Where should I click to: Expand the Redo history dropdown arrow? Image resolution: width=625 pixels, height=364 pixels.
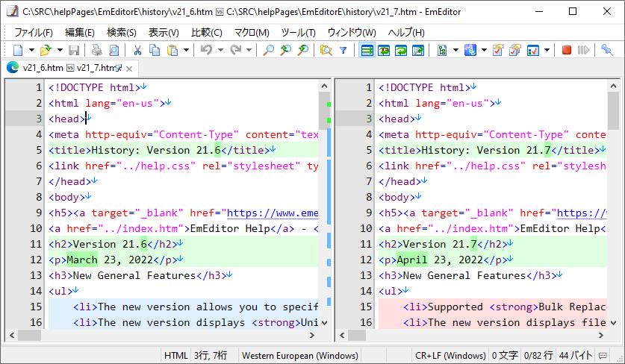tap(249, 50)
